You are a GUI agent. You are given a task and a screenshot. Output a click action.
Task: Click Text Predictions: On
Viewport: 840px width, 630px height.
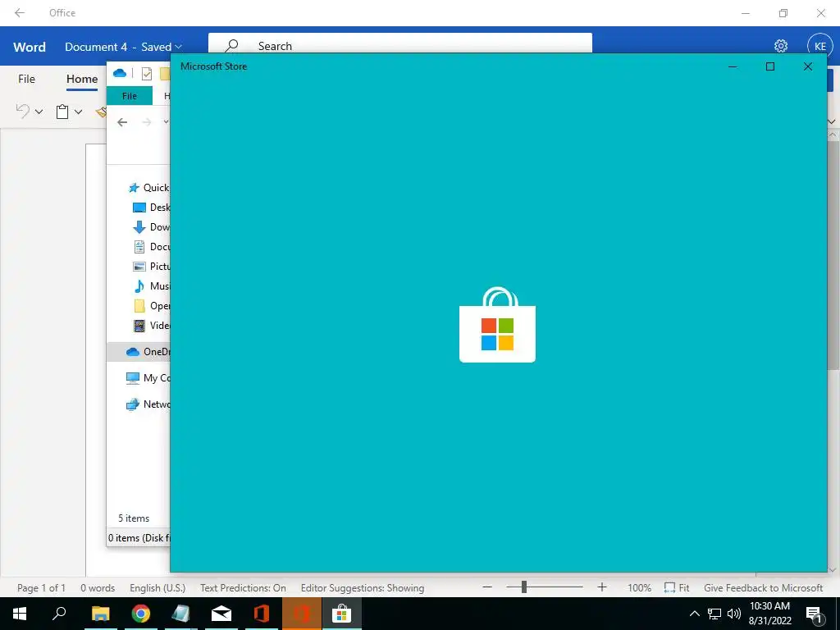click(243, 587)
